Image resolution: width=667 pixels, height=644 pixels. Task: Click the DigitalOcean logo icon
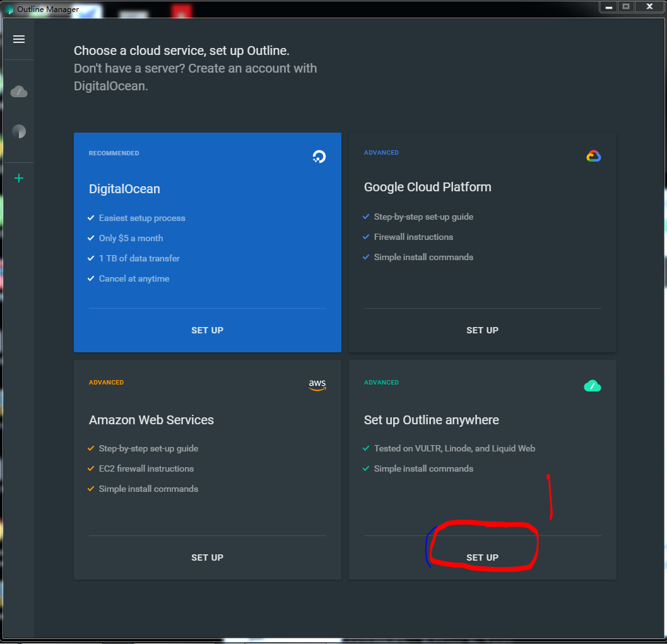319,157
